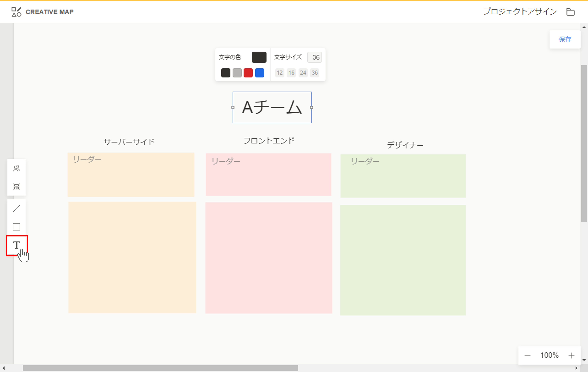Viewport: 588px width, 372px height.
Task: Select the Rectangle shape tool
Action: (16, 227)
